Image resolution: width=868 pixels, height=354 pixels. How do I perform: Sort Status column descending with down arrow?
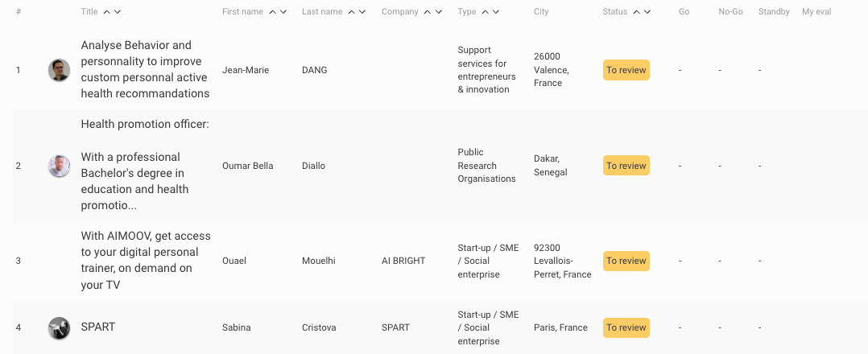[647, 11]
